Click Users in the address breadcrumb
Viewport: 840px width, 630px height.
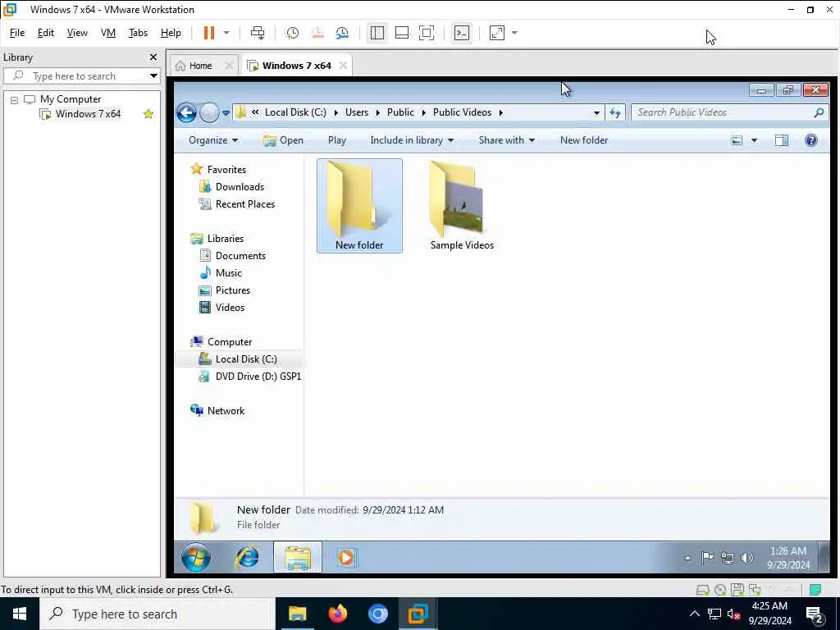tap(357, 112)
